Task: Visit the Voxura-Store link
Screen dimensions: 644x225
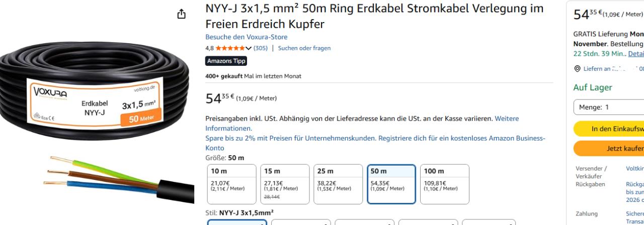Action: tap(246, 37)
